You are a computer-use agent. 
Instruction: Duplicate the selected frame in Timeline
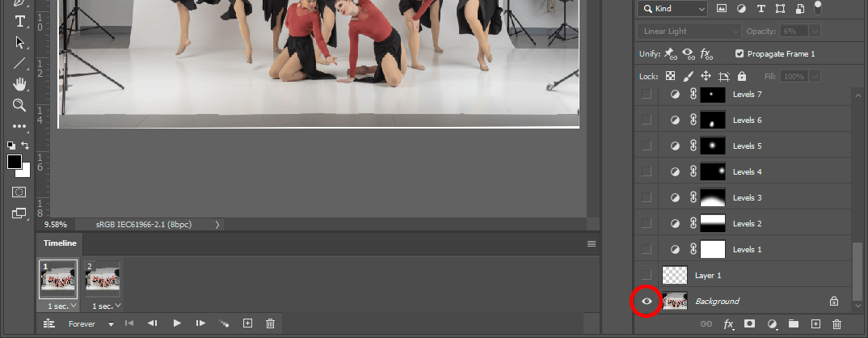(x=248, y=323)
